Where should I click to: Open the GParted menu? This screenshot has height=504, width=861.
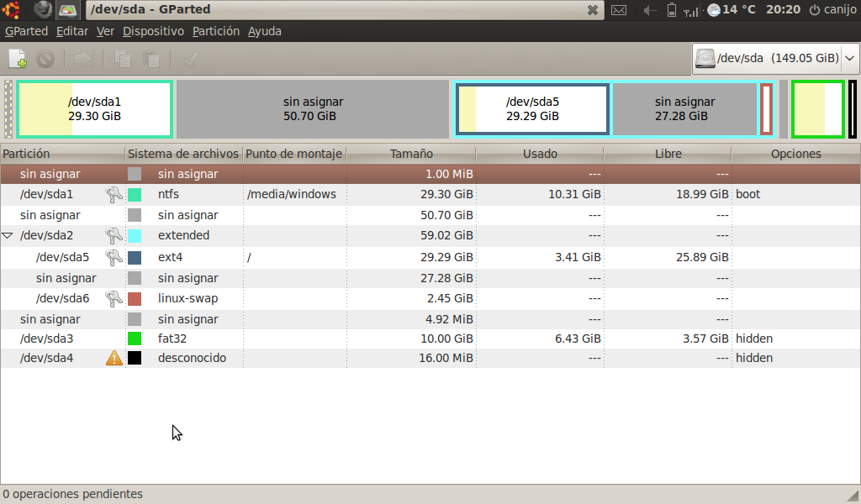point(26,31)
